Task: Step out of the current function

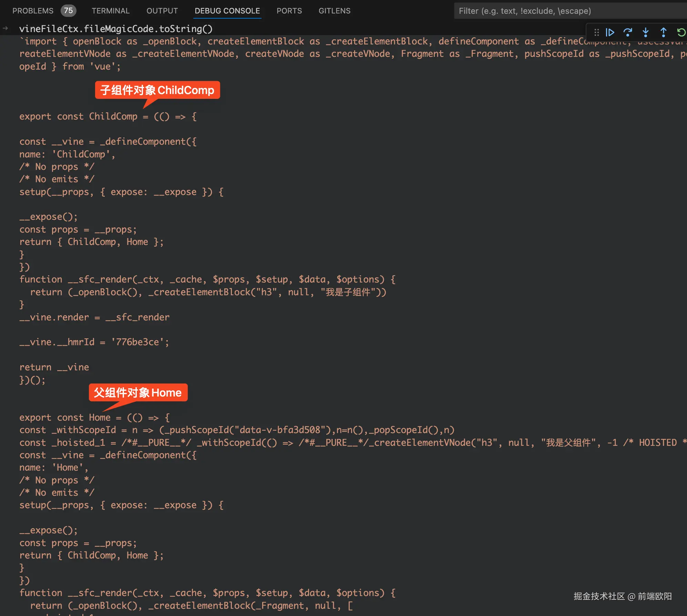Action: coord(663,32)
